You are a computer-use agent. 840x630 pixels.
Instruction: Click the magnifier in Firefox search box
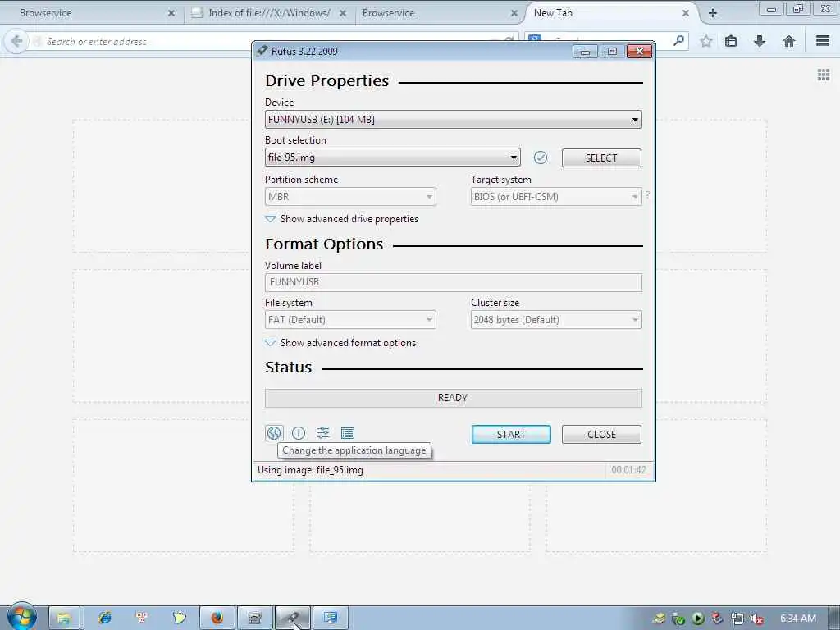[678, 41]
